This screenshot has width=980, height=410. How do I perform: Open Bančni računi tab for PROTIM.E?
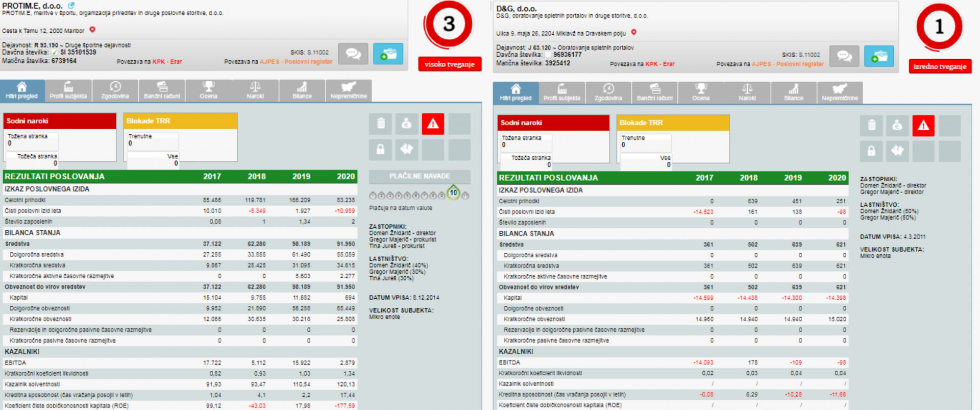[162, 90]
